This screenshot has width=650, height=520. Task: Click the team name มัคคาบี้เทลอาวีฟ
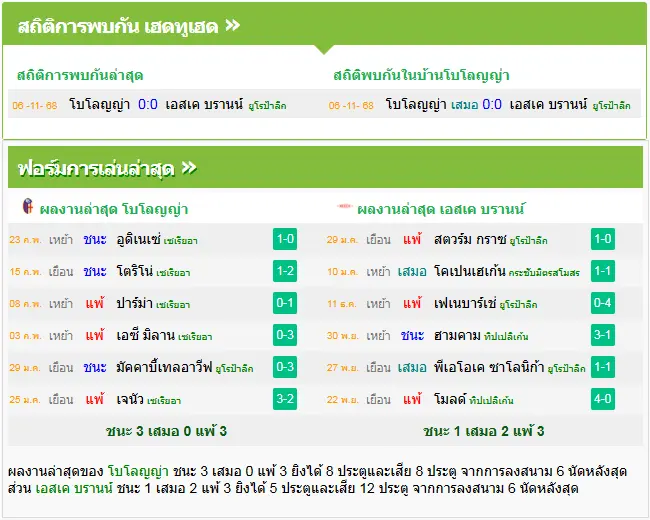164,367
